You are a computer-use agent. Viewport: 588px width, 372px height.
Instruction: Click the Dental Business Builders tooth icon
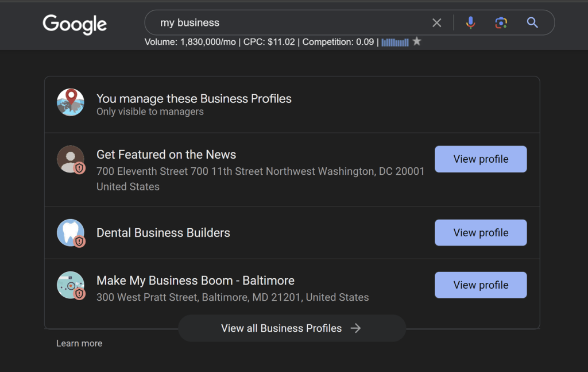point(71,233)
